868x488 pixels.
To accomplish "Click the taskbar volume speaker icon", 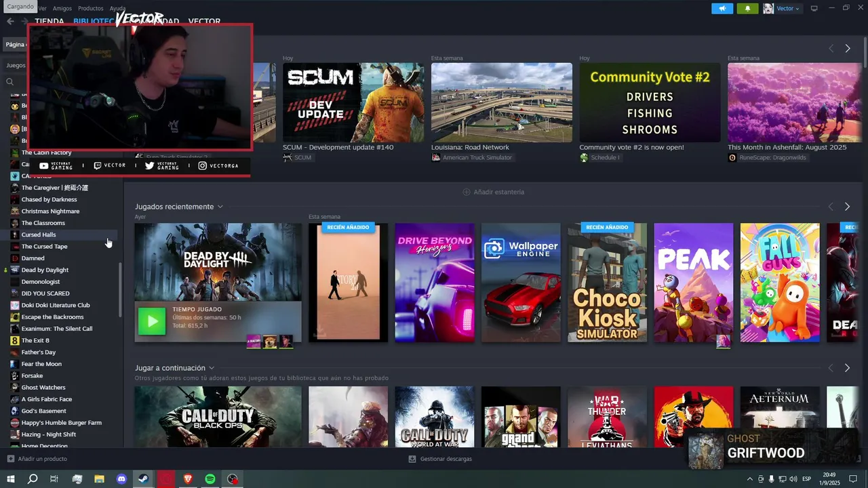I will [794, 479].
